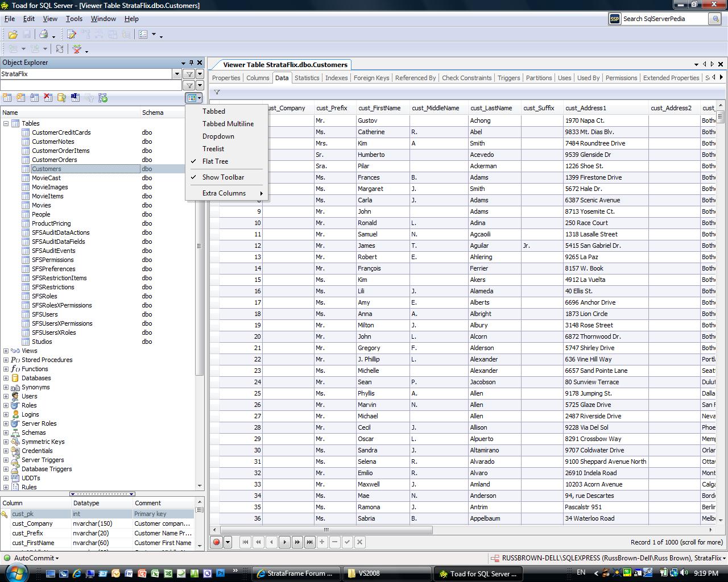This screenshot has height=582, width=728.
Task: Click the drop table red X icon
Action: [x=48, y=98]
